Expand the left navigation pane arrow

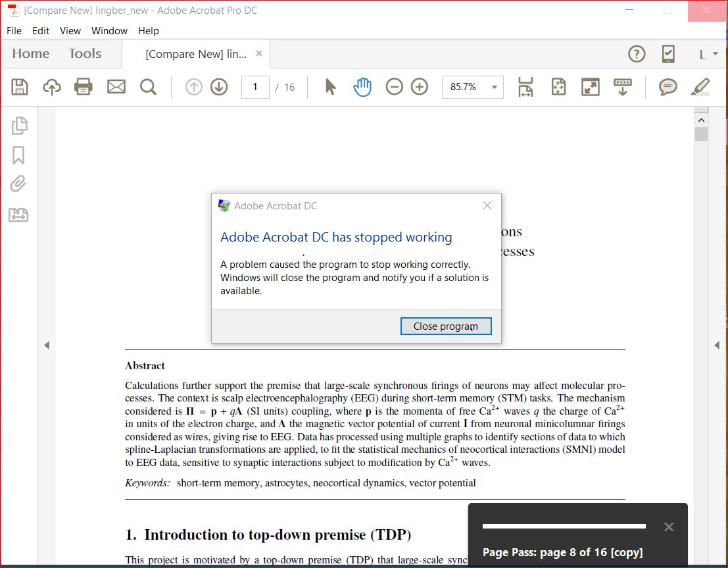[x=47, y=345]
